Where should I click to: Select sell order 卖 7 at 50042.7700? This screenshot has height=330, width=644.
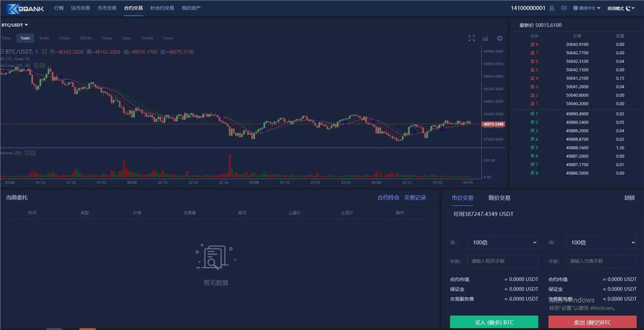(x=576, y=53)
